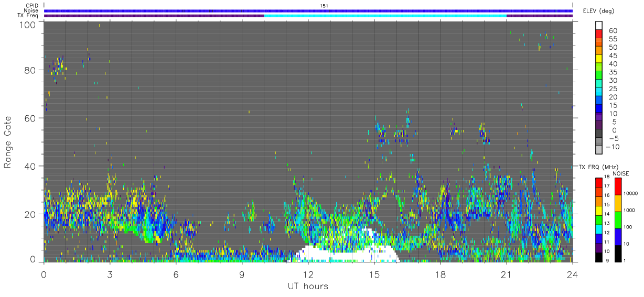
Task: Click the ELEV (deg) legend title
Action: [599, 11]
